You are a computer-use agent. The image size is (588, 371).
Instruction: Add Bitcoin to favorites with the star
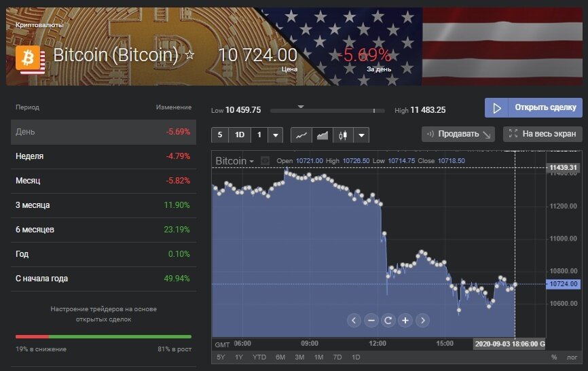click(190, 55)
